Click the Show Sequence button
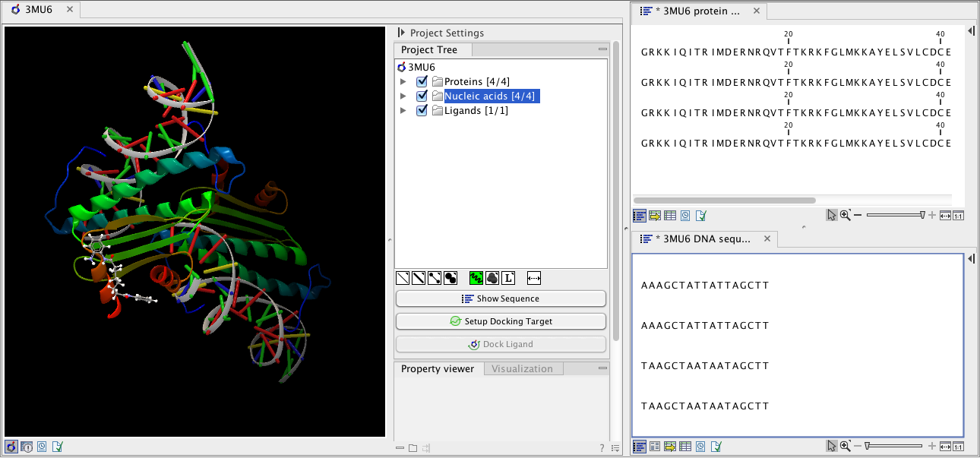 click(501, 298)
